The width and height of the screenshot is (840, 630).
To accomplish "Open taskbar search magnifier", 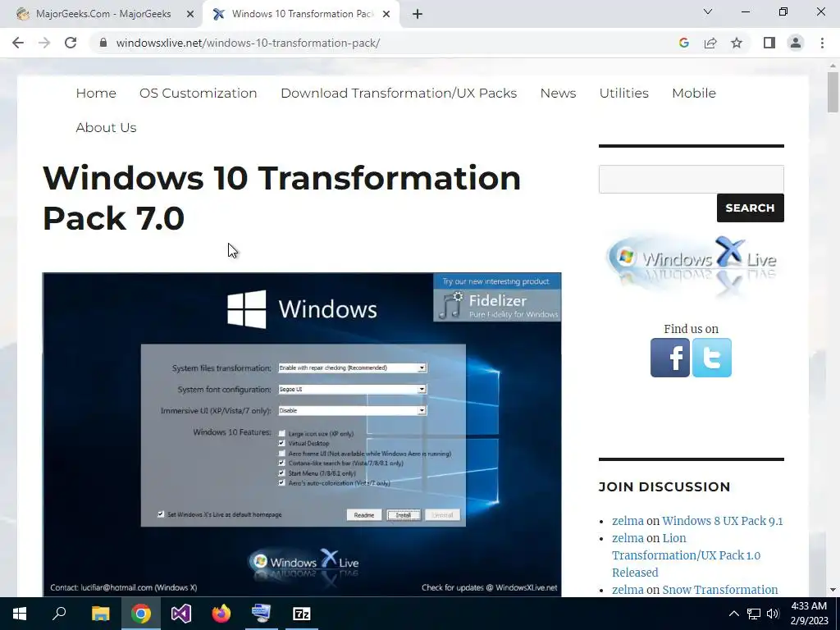I will click(x=59, y=614).
